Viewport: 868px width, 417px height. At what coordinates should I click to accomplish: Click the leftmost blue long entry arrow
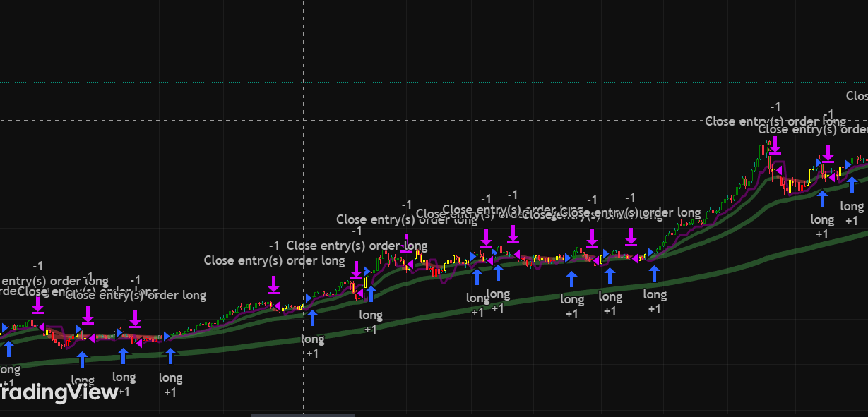8,349
